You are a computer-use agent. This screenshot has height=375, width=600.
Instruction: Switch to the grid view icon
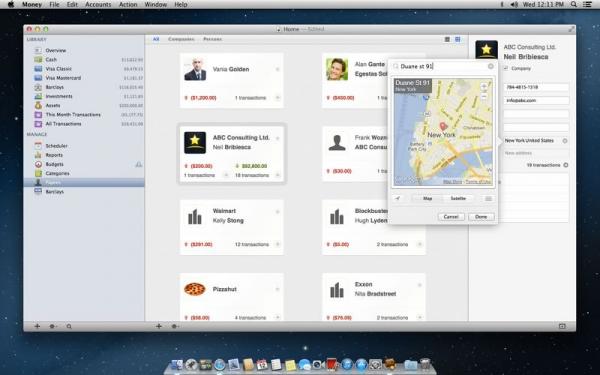(458, 39)
